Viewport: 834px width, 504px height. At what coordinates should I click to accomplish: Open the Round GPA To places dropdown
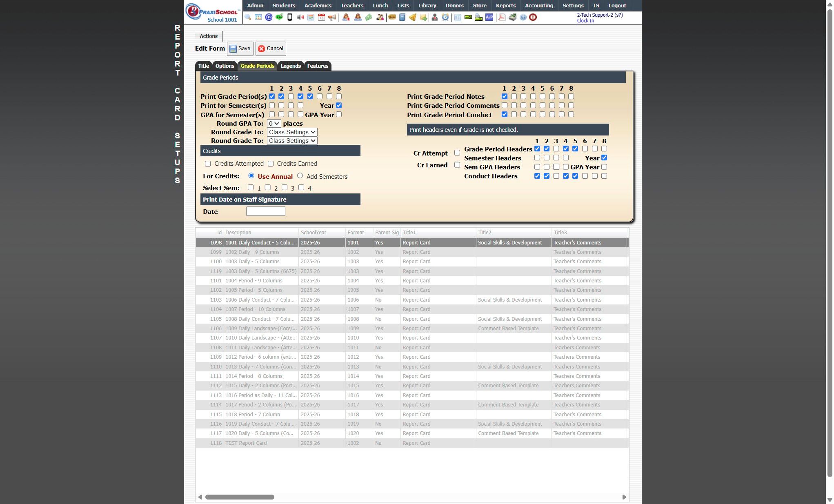[x=274, y=124]
